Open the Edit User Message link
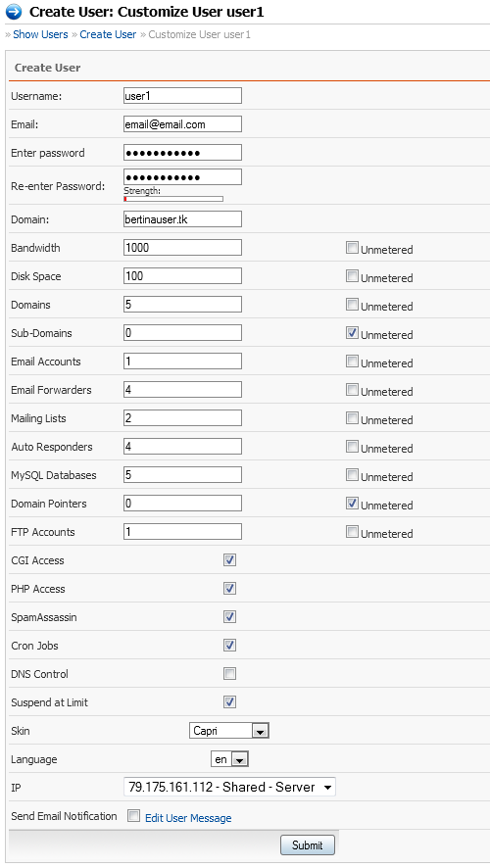This screenshot has height=868, width=490. tap(188, 818)
